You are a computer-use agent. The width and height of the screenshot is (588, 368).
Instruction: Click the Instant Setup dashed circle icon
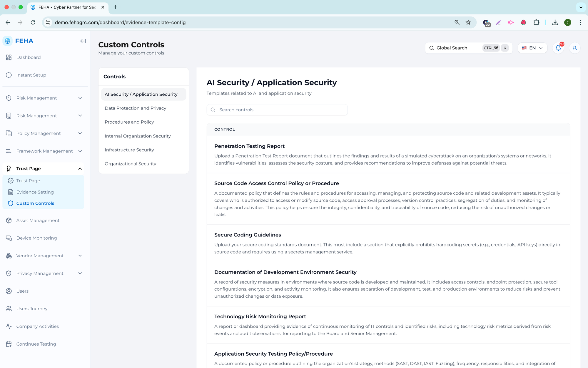tap(9, 75)
